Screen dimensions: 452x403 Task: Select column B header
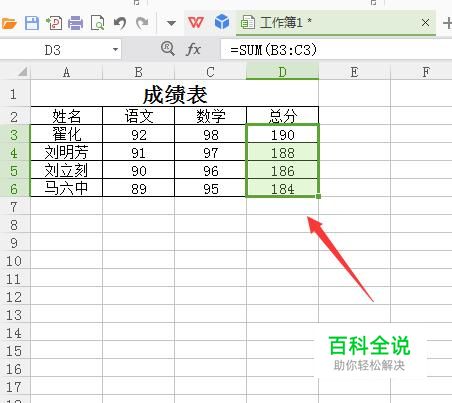[x=138, y=72]
